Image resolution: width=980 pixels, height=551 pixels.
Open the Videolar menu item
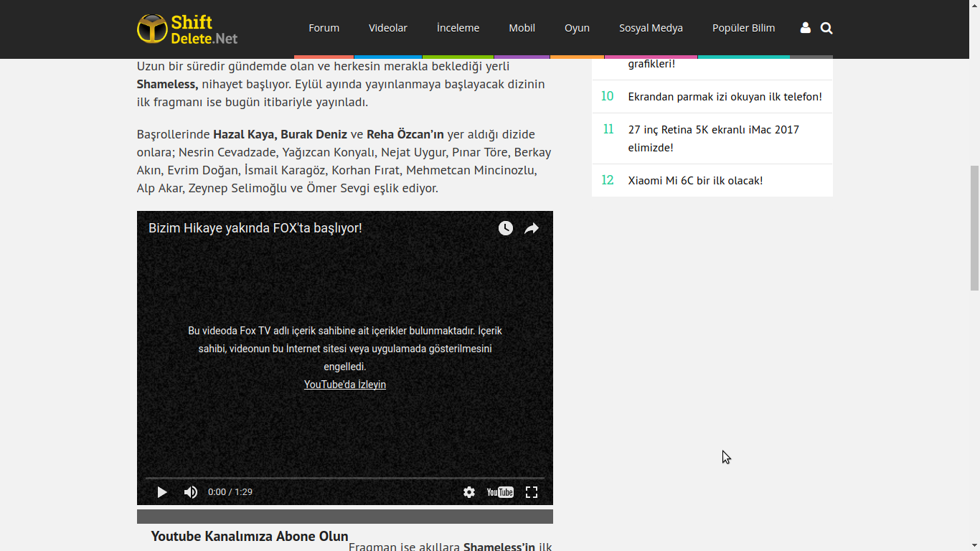[388, 28]
